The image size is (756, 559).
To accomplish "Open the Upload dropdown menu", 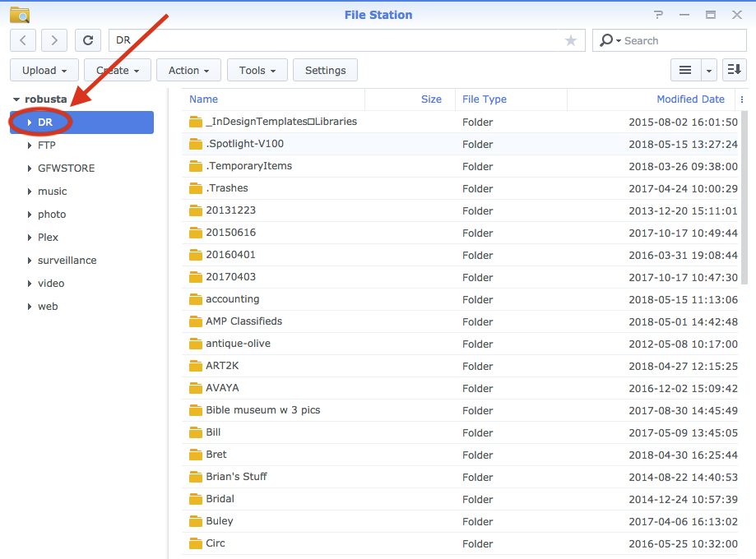I will (44, 71).
